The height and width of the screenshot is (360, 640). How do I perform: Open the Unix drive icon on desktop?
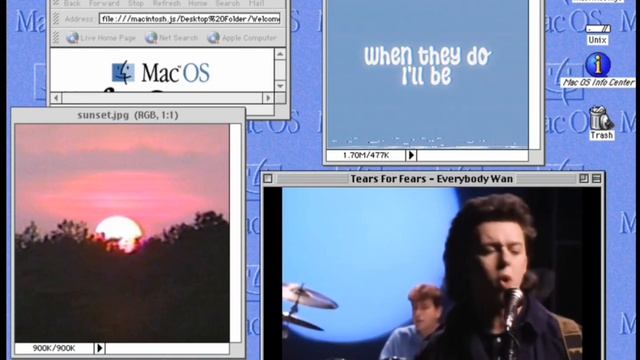point(598,34)
